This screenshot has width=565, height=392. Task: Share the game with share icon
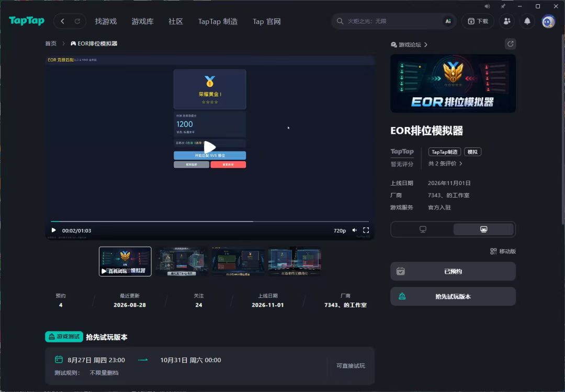coord(510,44)
